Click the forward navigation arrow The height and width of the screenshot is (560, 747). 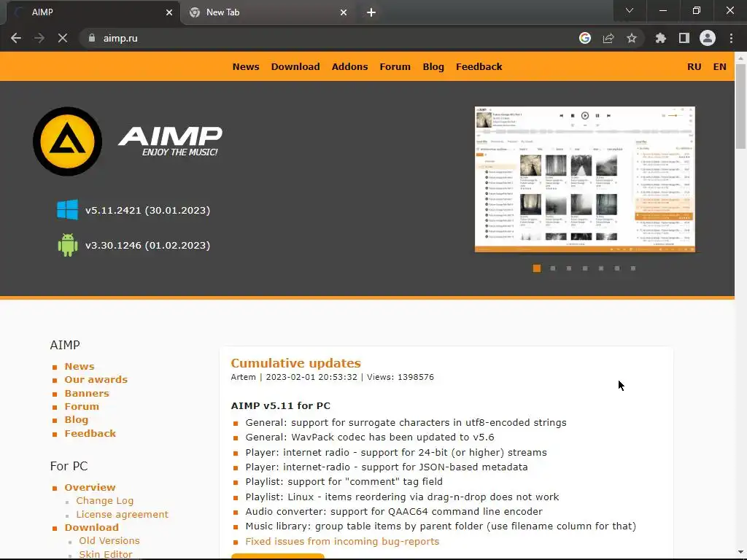click(39, 38)
